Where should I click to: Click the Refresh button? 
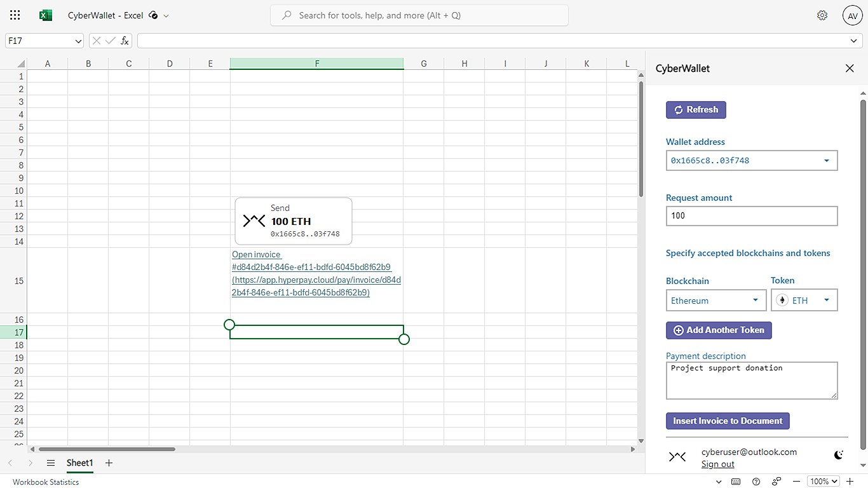coord(696,110)
